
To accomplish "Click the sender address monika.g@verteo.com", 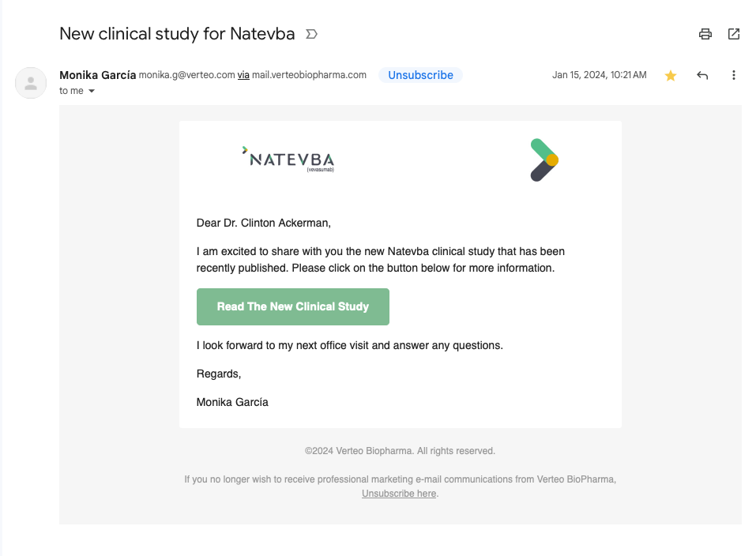I will [186, 75].
